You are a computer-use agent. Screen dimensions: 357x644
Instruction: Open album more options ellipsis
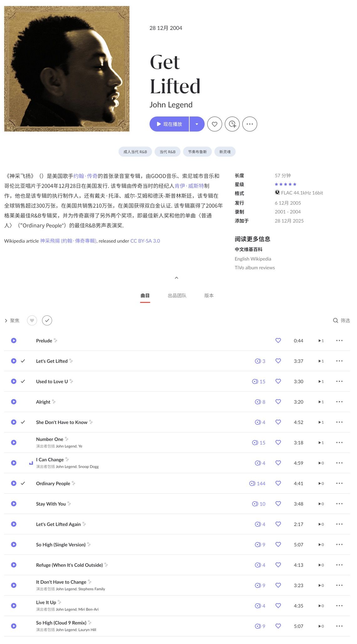click(249, 124)
